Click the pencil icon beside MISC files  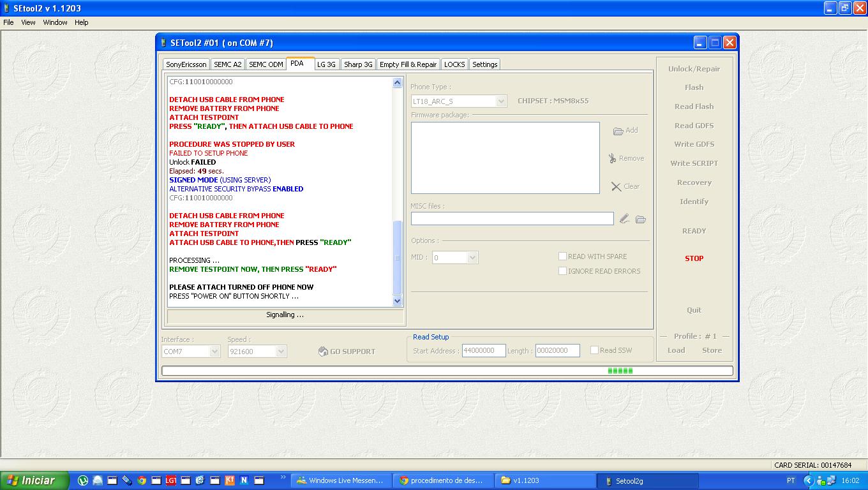click(x=624, y=219)
